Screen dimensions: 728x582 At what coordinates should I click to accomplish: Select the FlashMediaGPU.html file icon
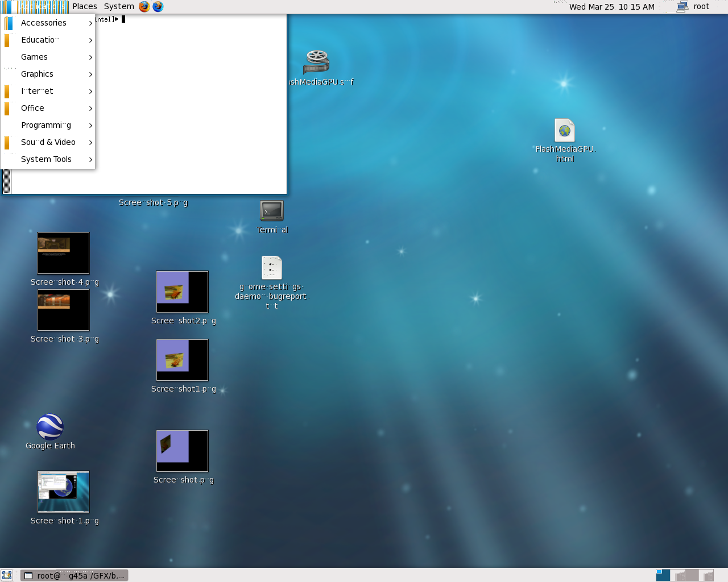coord(565,131)
